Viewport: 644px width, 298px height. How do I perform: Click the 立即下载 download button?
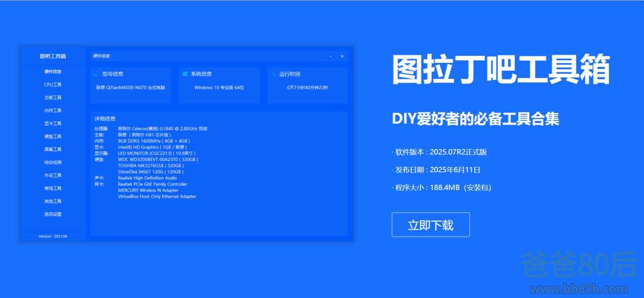coord(430,225)
